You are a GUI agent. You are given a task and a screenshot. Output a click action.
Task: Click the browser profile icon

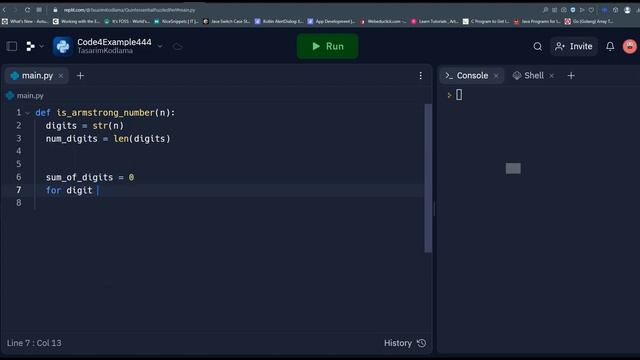627,10
